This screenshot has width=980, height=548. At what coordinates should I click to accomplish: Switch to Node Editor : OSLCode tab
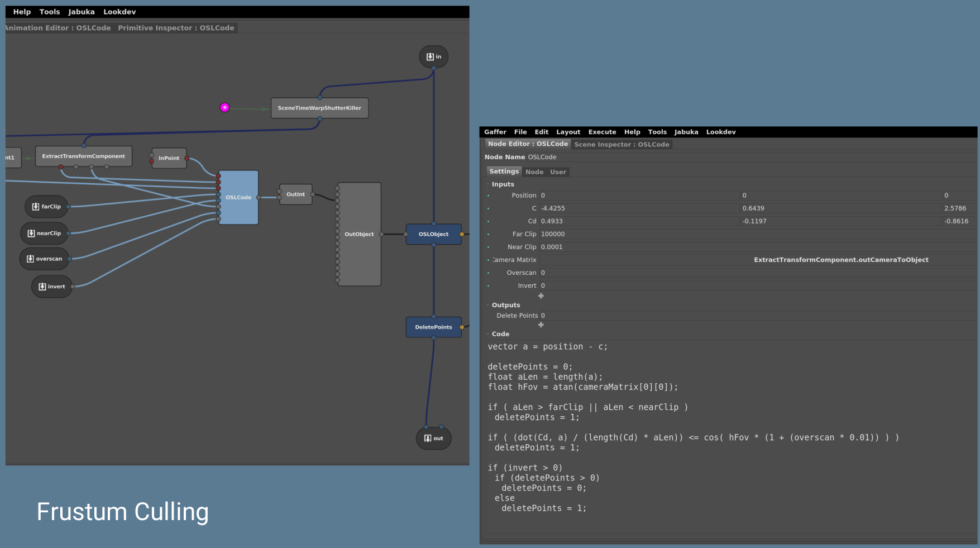coord(528,144)
